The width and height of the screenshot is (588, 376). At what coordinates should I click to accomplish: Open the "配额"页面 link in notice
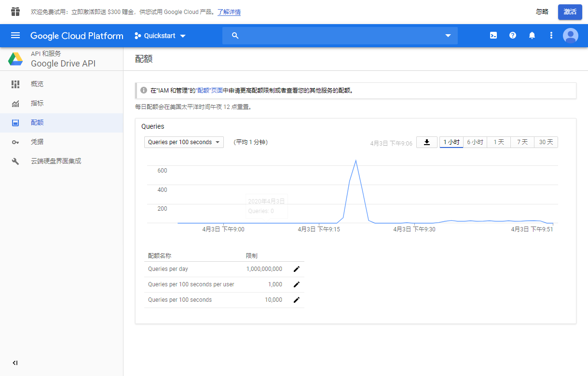pos(209,90)
